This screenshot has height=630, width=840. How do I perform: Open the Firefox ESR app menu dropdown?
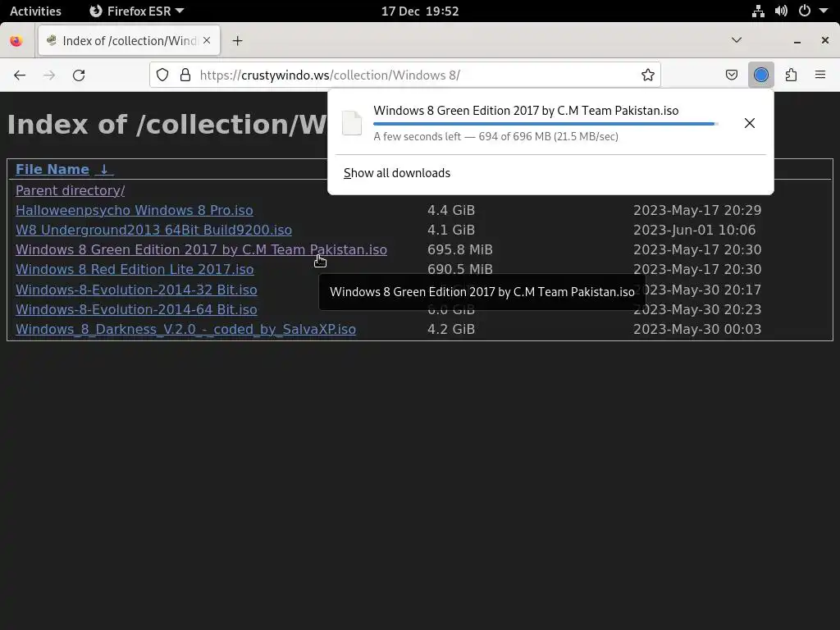137,11
